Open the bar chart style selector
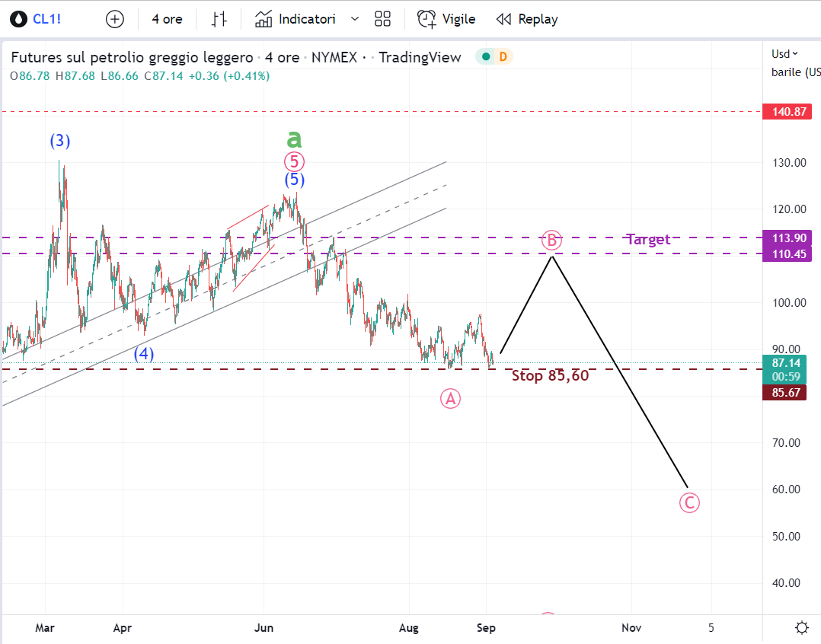The height and width of the screenshot is (644, 821). click(x=219, y=19)
